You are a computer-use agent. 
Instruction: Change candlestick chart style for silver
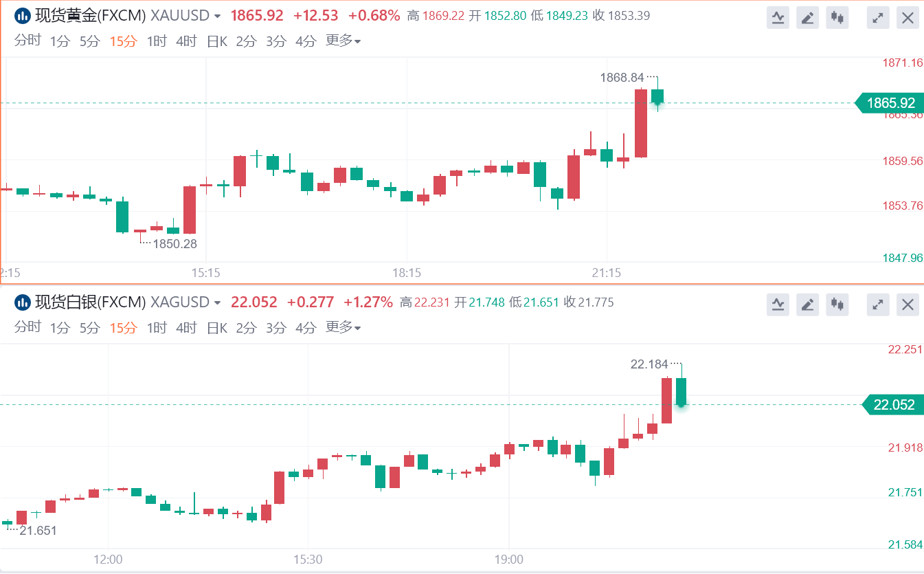(x=837, y=304)
